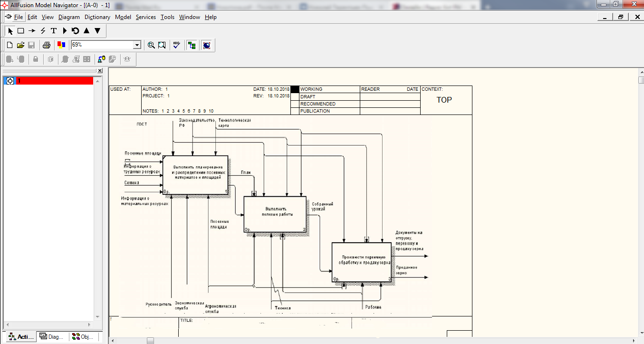Click the 'Рабочие' mechanism label
644x344 pixels.
[x=373, y=307]
